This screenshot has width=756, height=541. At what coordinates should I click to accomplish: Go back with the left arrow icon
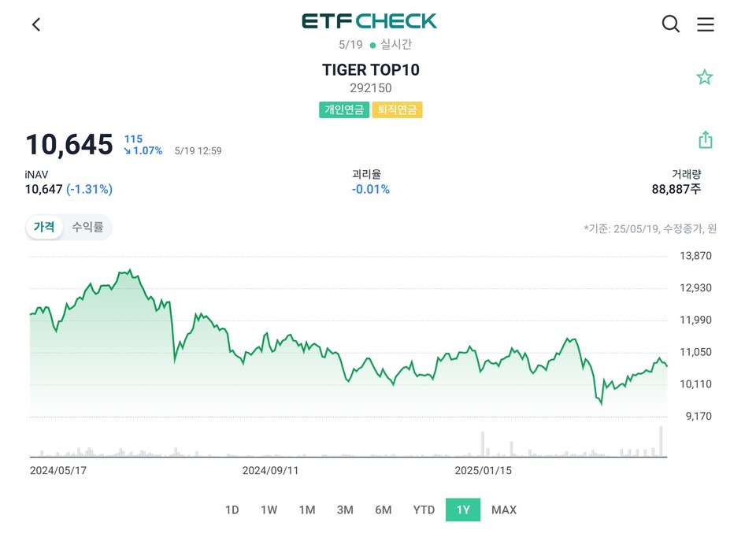coord(37,24)
